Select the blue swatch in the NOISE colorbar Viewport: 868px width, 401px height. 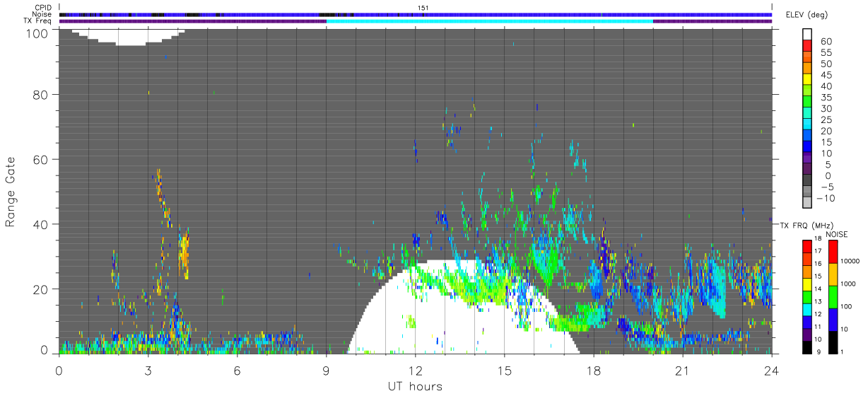pos(833,319)
